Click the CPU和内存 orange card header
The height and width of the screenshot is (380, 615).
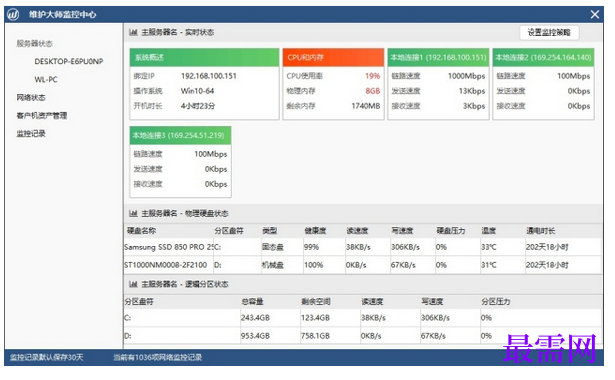point(333,57)
